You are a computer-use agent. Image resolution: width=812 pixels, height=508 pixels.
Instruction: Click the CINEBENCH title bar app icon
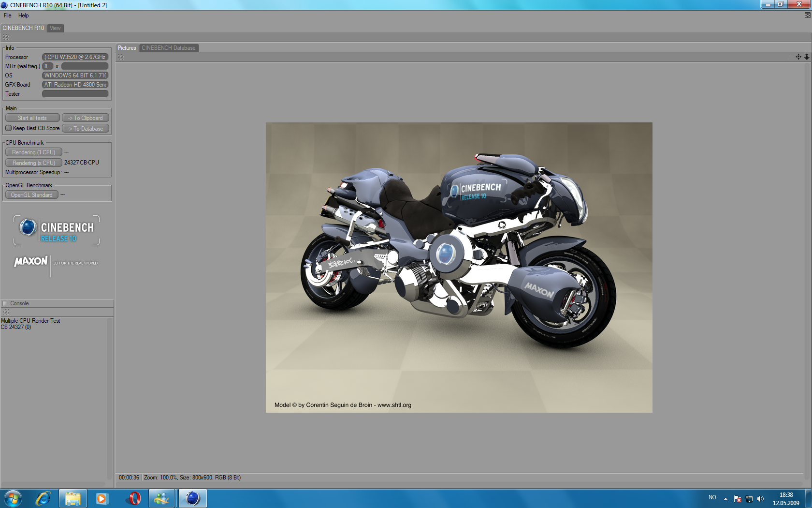[4, 5]
